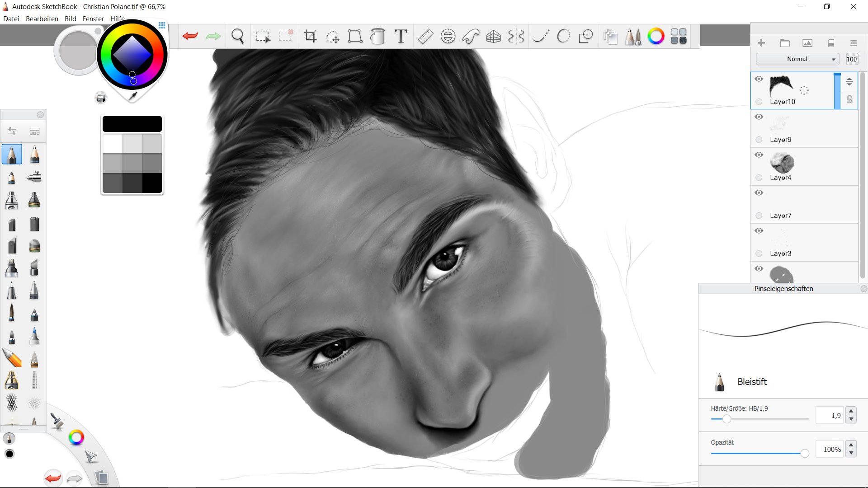Screen dimensions: 868x488
Task: Click the Opazität slider handle
Action: tap(805, 453)
